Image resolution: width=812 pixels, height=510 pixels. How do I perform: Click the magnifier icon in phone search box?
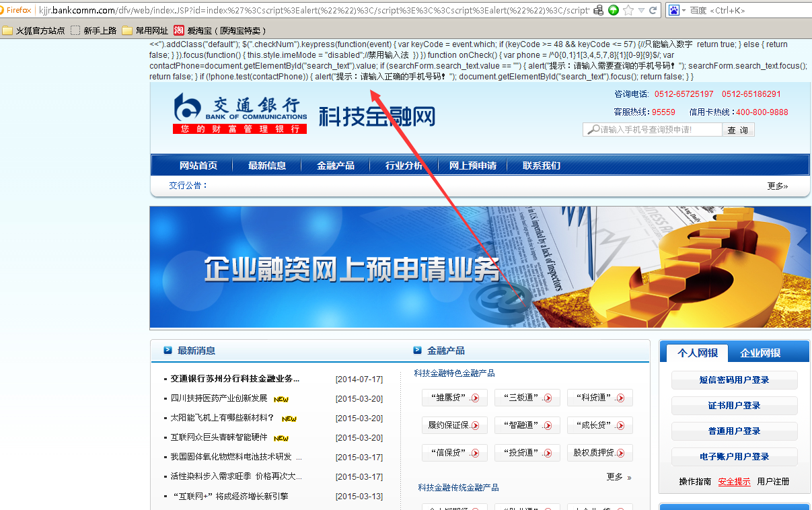click(x=592, y=129)
